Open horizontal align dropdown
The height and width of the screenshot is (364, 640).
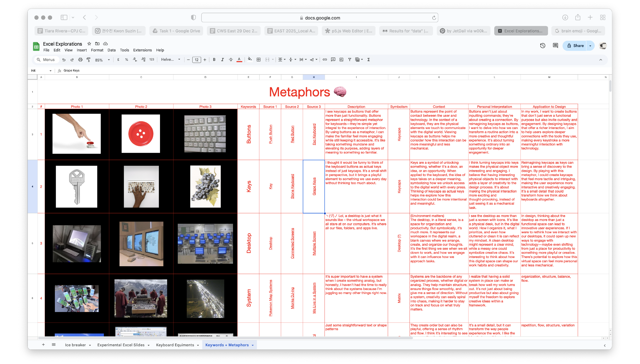pos(282,60)
